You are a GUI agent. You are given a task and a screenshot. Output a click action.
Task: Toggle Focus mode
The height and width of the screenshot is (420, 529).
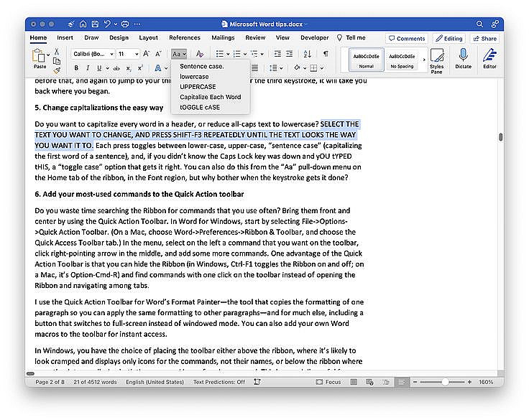click(x=328, y=382)
